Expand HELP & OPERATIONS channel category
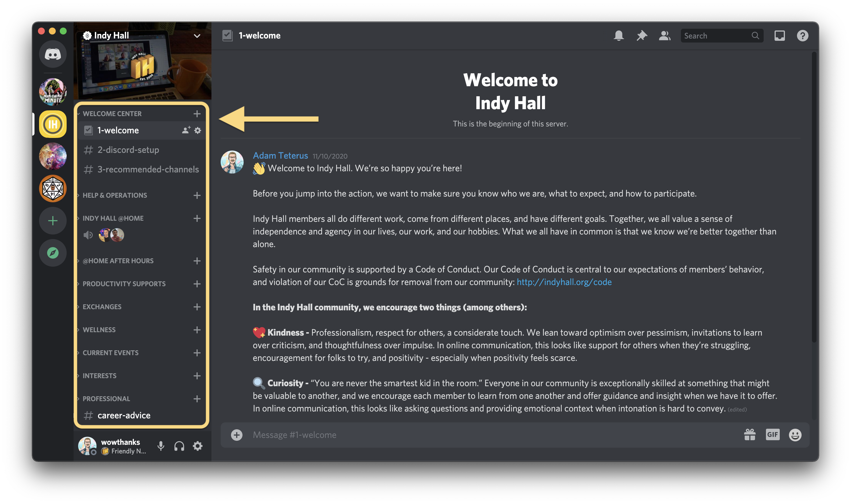The height and width of the screenshot is (504, 851). (x=115, y=195)
